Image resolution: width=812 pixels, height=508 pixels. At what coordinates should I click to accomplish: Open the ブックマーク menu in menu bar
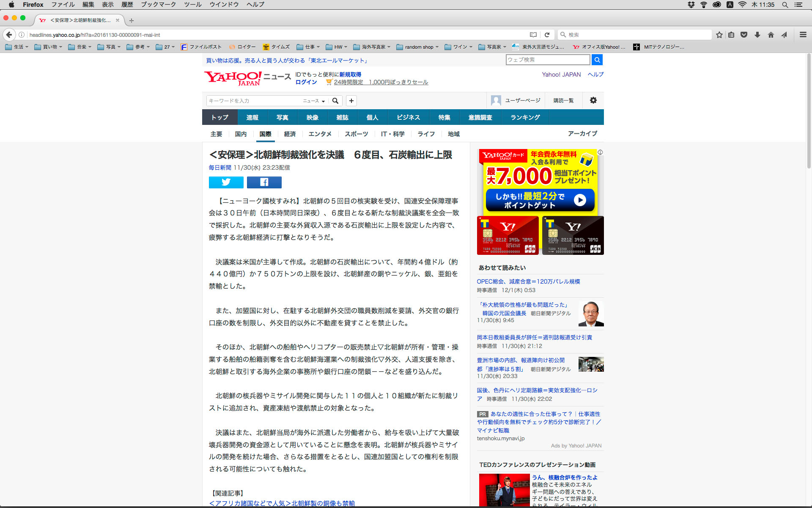158,5
